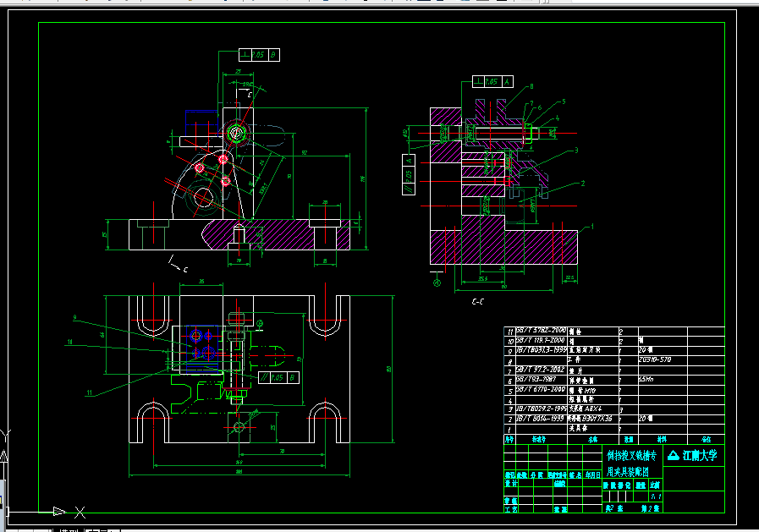Select the C-C section view label
This screenshot has width=759, height=532.
pyautogui.click(x=478, y=302)
